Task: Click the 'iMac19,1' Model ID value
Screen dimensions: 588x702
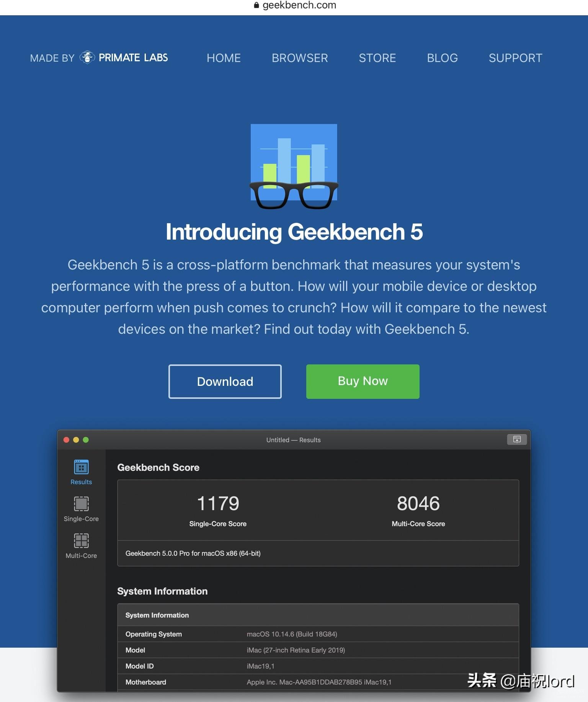Action: [x=261, y=666]
